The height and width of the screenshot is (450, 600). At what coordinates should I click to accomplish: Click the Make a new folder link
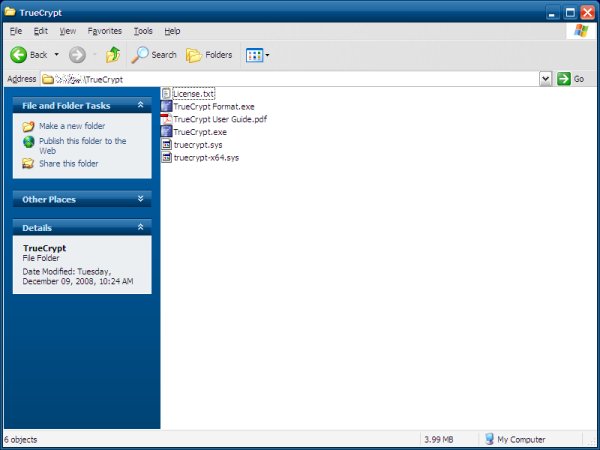71,127
